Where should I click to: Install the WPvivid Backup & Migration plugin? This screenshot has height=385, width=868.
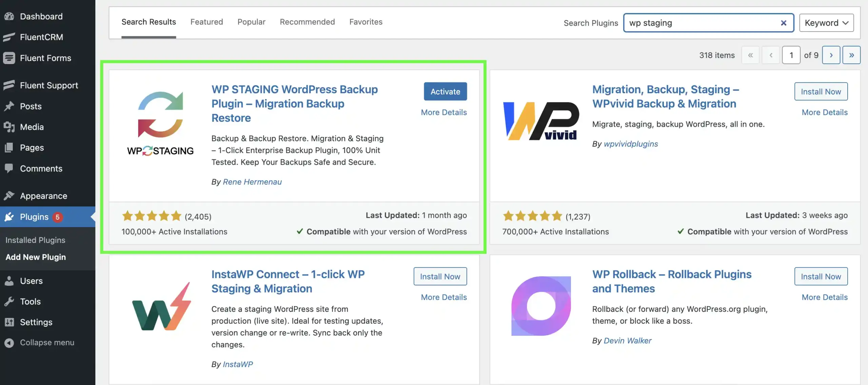pos(821,91)
